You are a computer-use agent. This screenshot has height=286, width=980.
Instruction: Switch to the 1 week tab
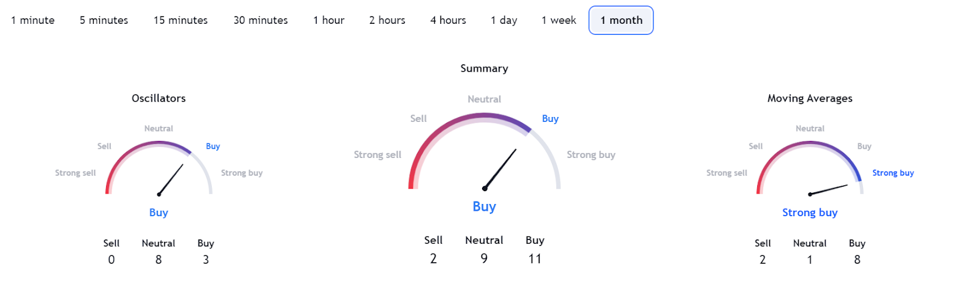pyautogui.click(x=559, y=20)
